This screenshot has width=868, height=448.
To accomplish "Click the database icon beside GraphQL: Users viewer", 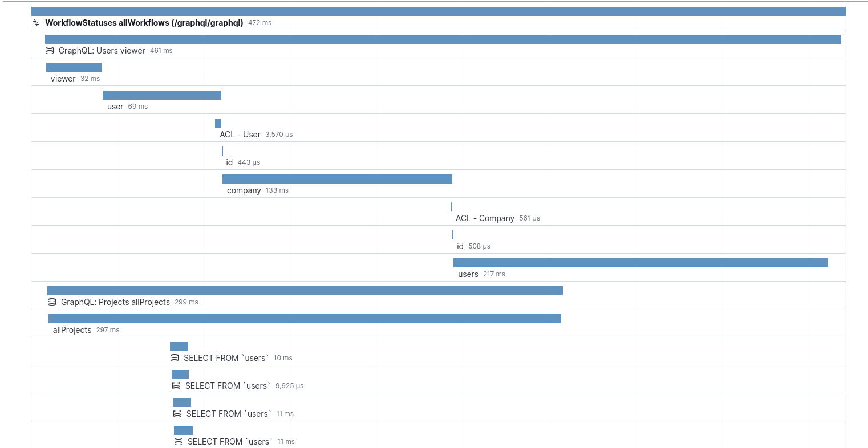I will click(50, 51).
